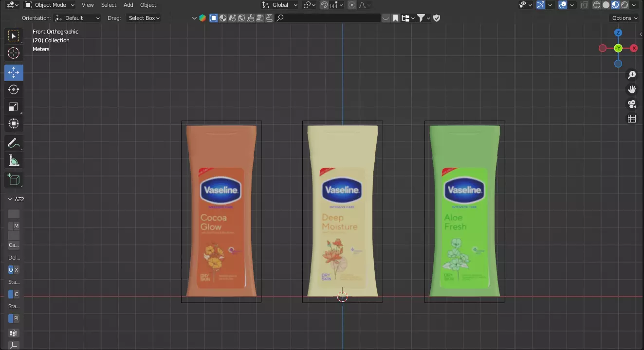Activate the Measure ruler tool
The image size is (644, 350).
(14, 160)
